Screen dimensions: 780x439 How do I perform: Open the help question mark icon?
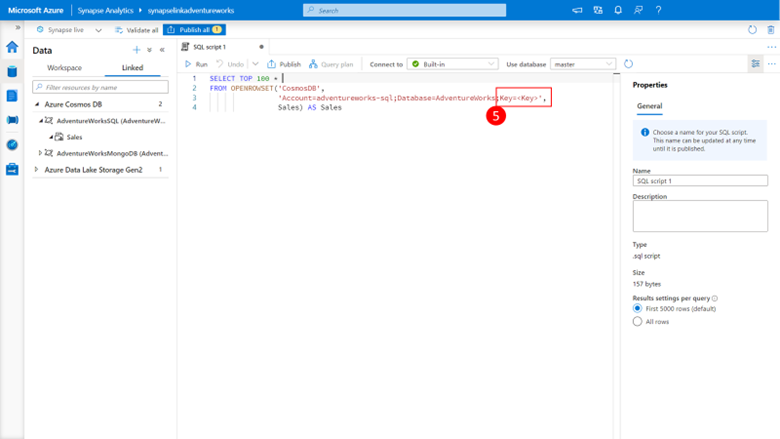point(658,10)
